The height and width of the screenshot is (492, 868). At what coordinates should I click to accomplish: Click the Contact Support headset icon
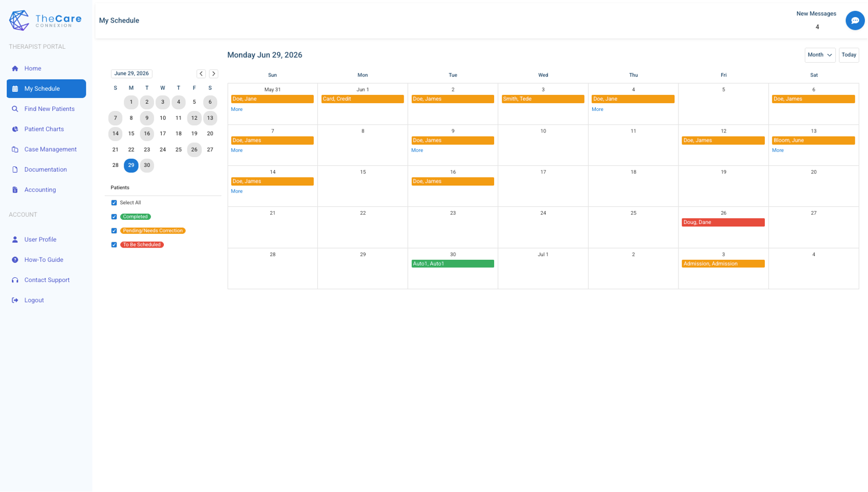point(15,280)
